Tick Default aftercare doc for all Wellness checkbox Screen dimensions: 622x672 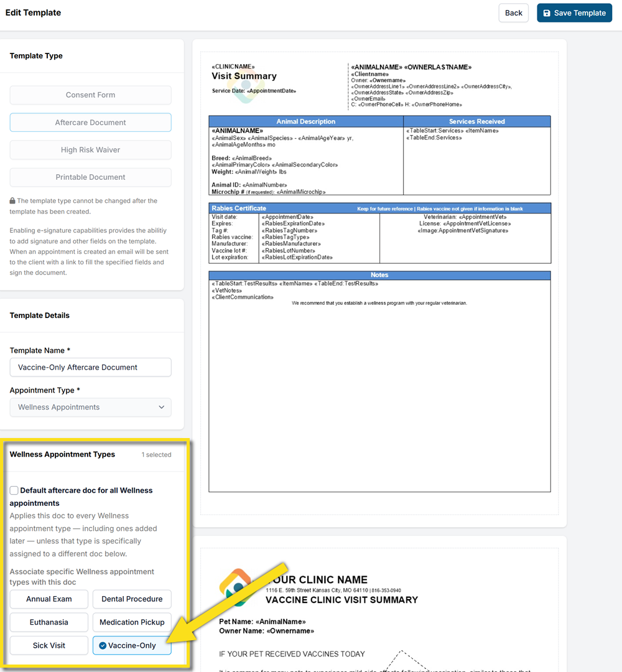14,490
